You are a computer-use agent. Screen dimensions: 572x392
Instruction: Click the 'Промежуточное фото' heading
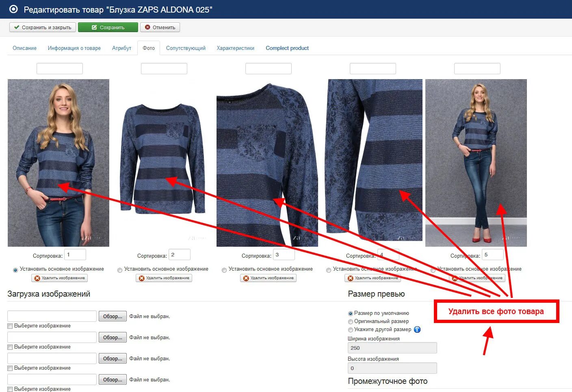pos(388,381)
